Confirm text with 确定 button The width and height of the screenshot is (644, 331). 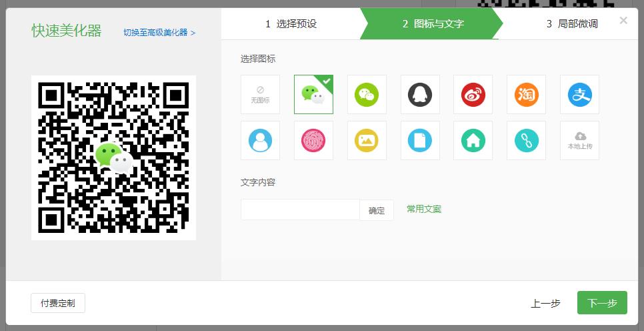pos(377,210)
